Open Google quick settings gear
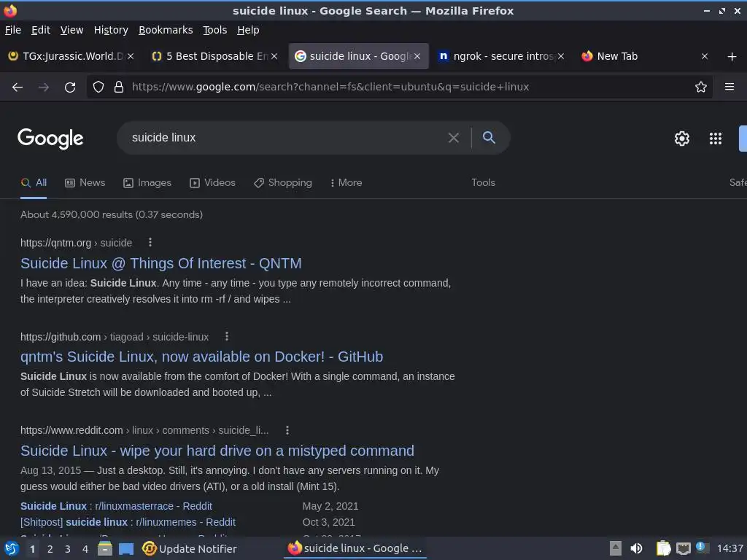This screenshot has height=560, width=747. 682,138
